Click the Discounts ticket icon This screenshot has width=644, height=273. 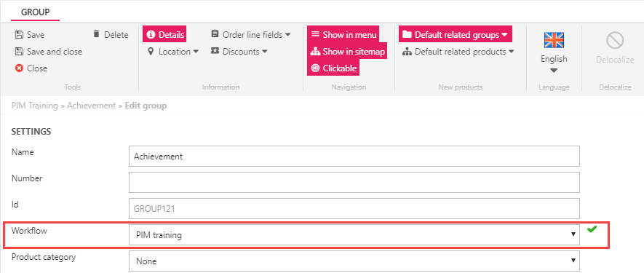[215, 52]
